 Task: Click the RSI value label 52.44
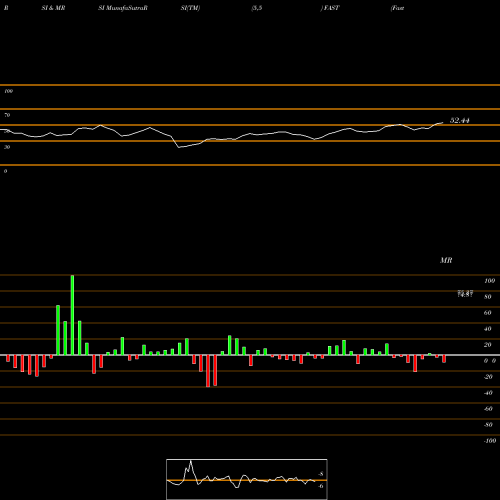[459, 120]
